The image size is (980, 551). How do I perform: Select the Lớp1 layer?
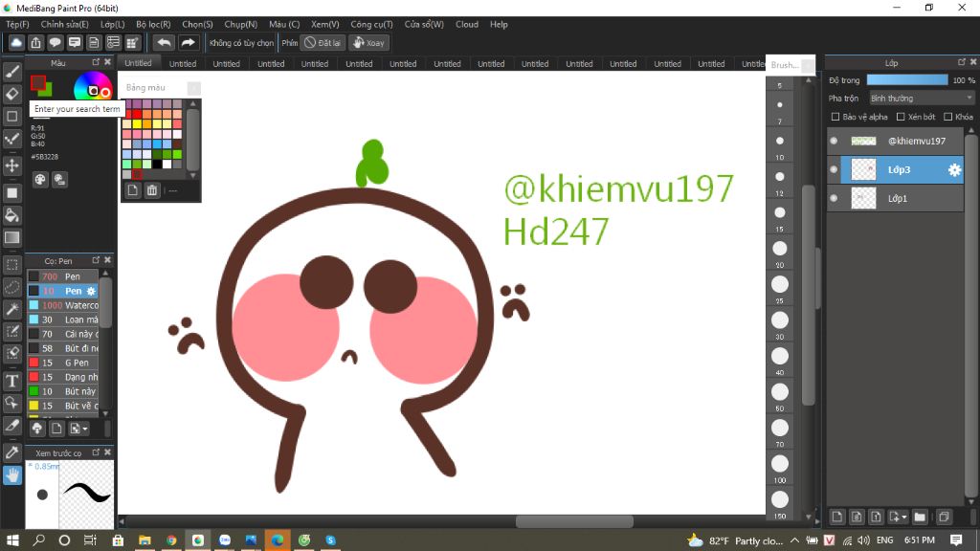[x=895, y=199]
